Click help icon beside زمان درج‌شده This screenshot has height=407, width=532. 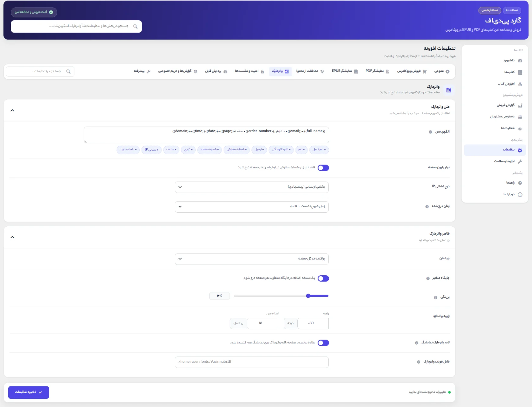(x=427, y=207)
